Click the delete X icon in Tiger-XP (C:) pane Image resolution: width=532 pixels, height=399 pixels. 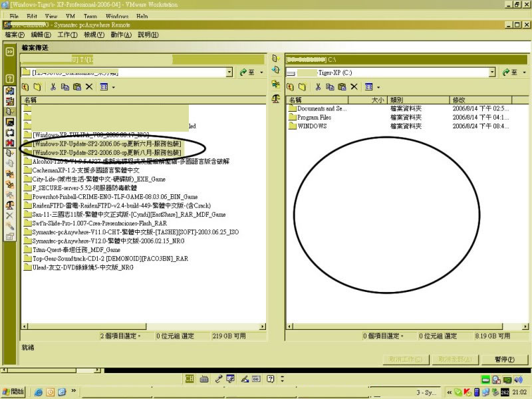[354, 87]
